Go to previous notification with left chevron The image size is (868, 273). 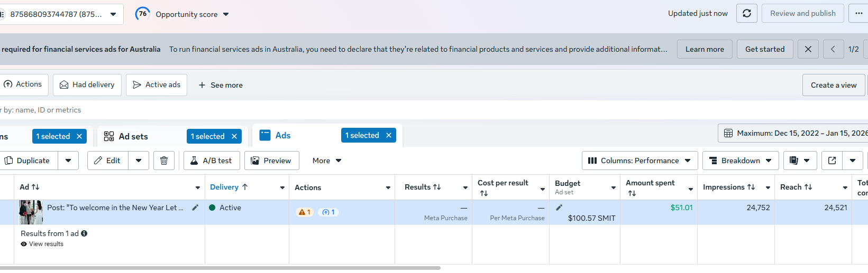coord(833,49)
